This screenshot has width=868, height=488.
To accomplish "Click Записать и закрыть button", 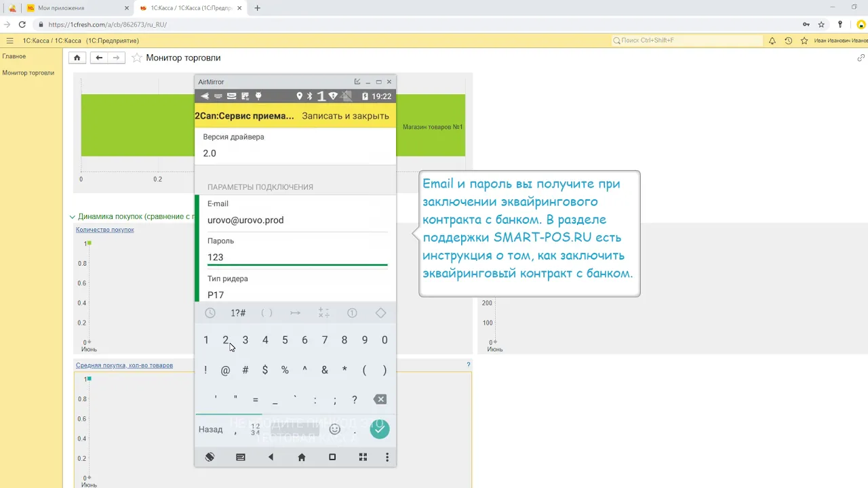I will pos(346,116).
